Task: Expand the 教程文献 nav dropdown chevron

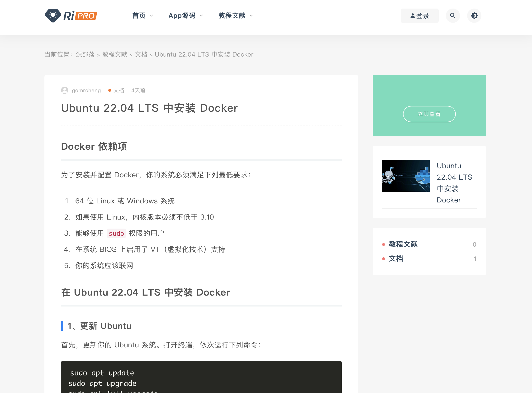Action: click(251, 16)
